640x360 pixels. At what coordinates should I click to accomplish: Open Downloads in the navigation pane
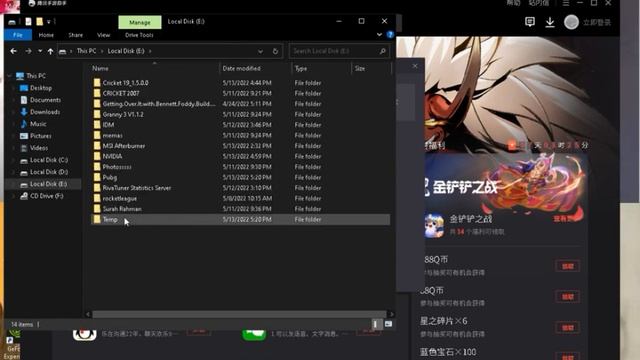45,112
